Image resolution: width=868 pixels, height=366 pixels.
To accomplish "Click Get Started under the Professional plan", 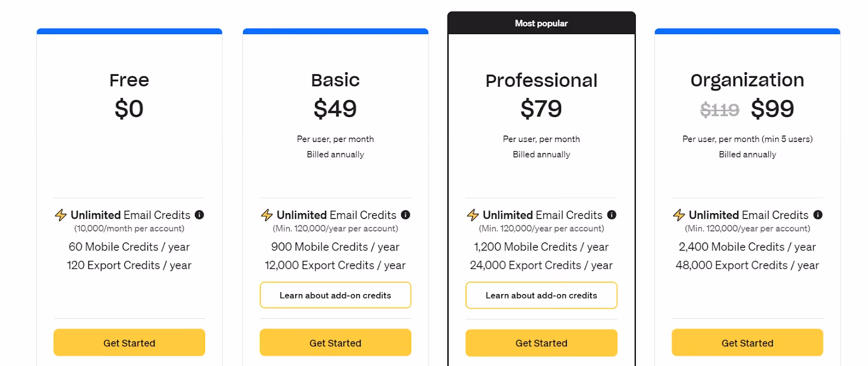I will [x=541, y=342].
